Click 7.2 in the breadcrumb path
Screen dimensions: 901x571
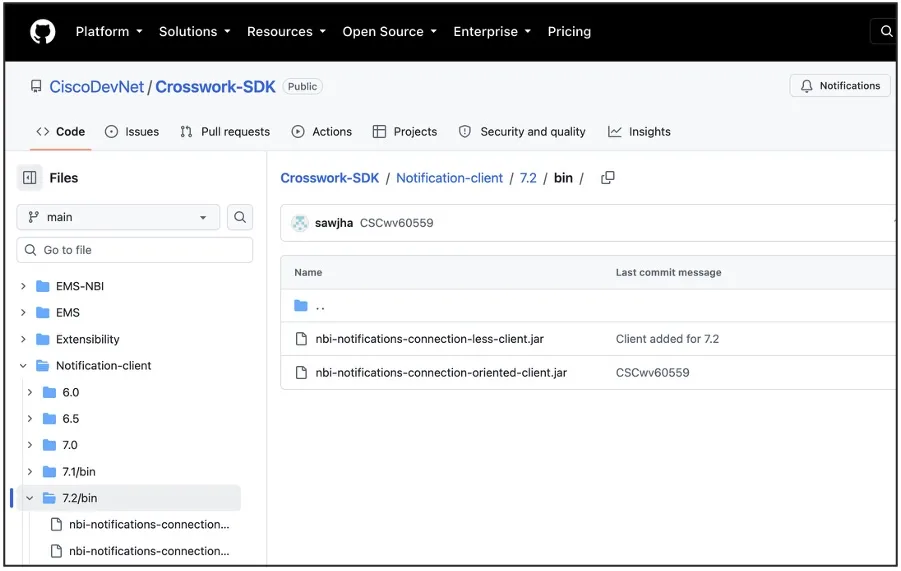(x=528, y=178)
